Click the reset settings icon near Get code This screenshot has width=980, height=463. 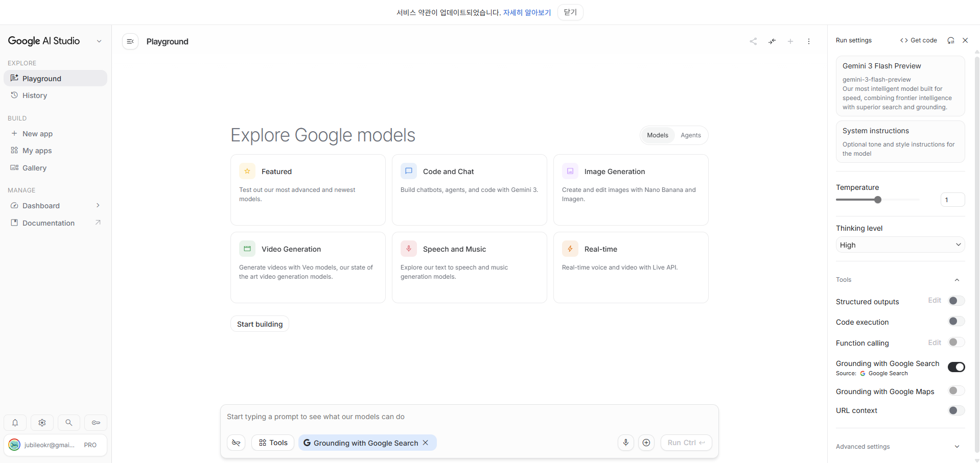point(951,40)
